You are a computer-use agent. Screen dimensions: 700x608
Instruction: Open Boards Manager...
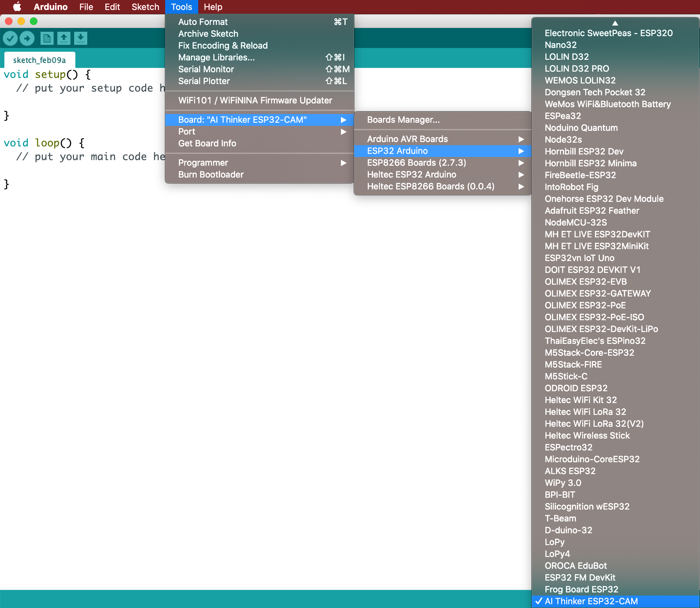click(x=442, y=120)
